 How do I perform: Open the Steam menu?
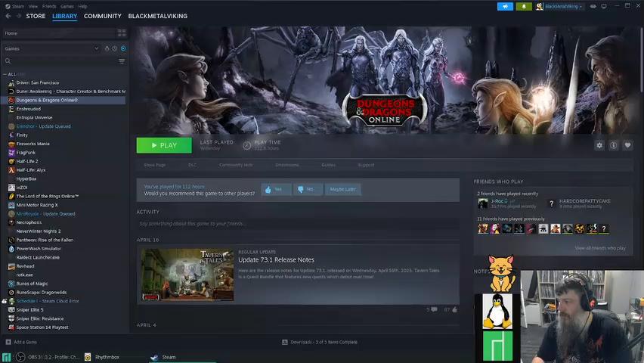tap(17, 6)
